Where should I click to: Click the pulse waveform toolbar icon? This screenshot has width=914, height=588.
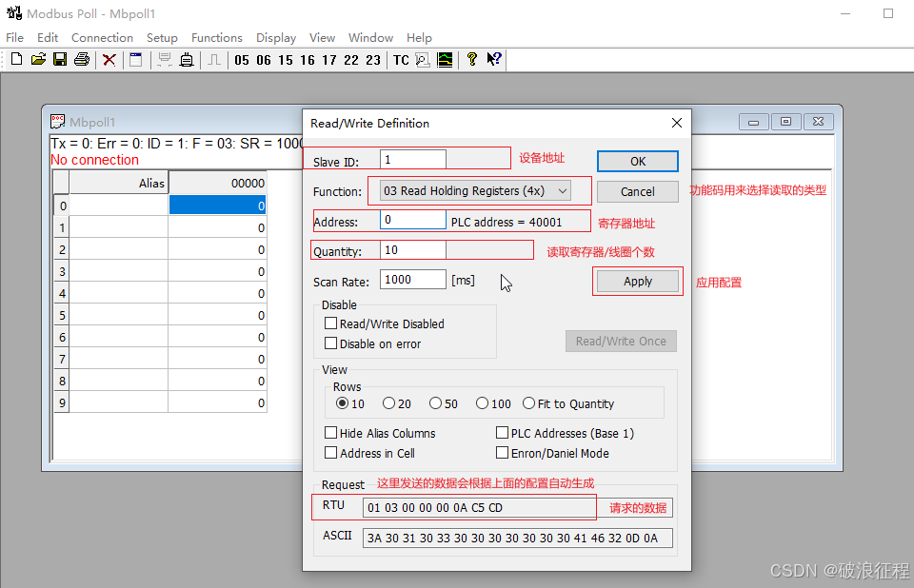[214, 59]
